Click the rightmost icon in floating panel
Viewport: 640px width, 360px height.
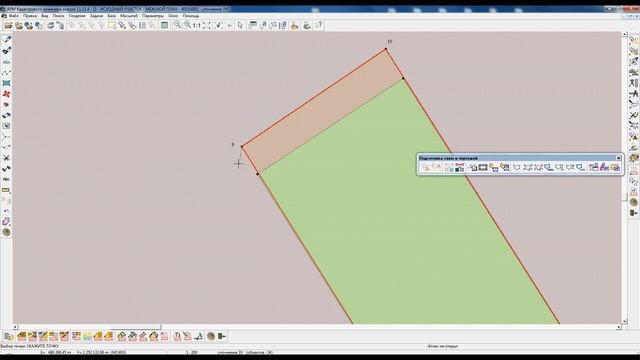(615, 167)
